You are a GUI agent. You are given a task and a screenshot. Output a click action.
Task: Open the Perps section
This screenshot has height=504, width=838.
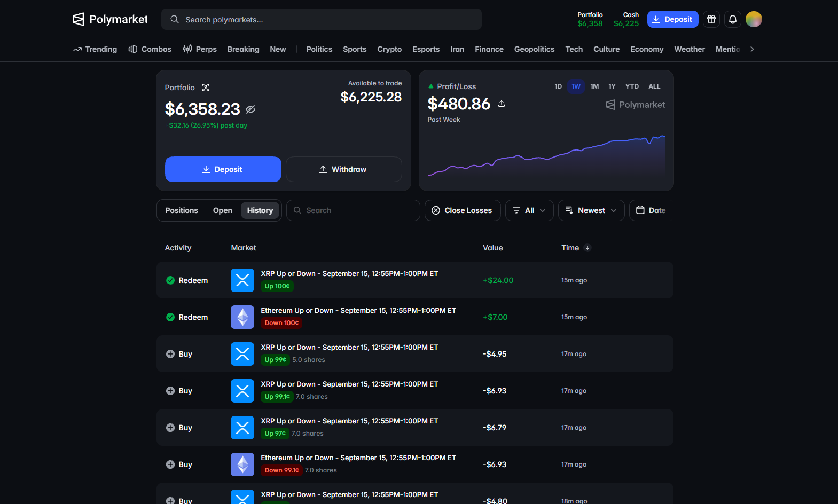point(200,49)
